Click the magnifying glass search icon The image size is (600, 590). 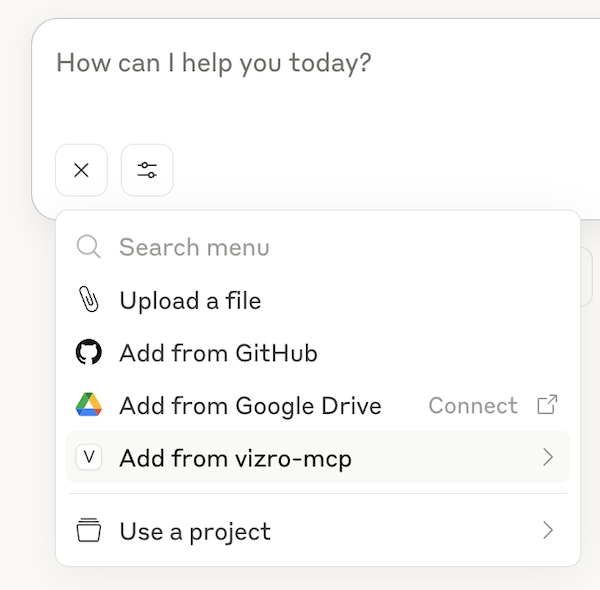89,247
